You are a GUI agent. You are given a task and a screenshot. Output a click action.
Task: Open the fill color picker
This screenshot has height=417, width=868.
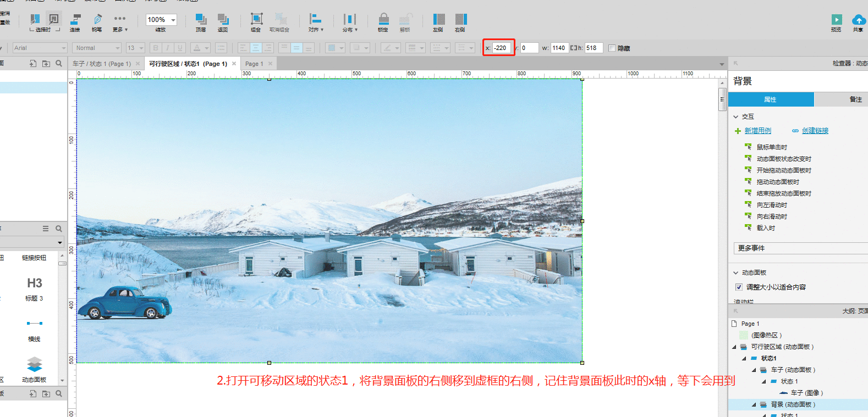[335, 48]
